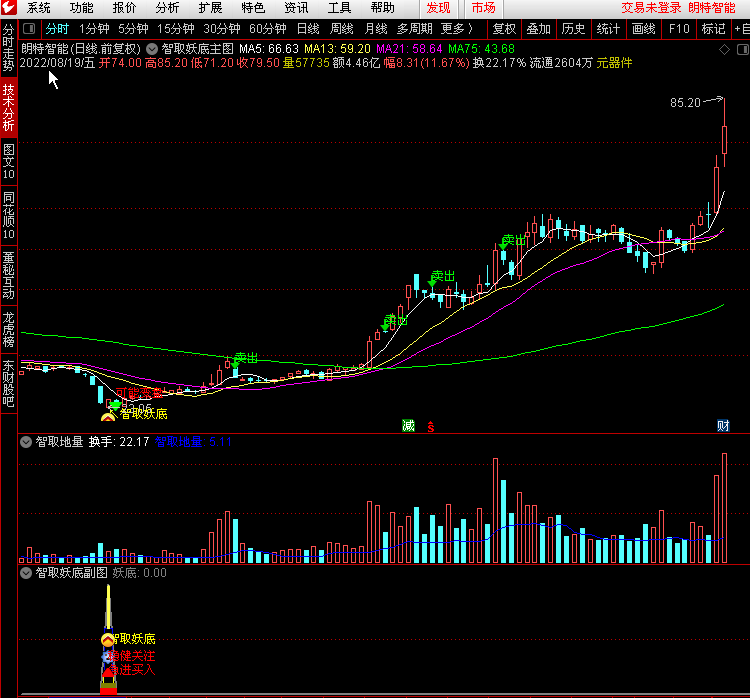Viewport: 750px width, 698px height.
Task: Click the MA75: 43.68 value
Action: [x=481, y=49]
